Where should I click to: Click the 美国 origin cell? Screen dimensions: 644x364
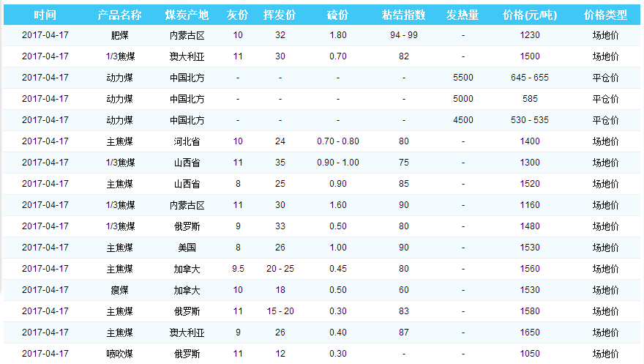(187, 248)
